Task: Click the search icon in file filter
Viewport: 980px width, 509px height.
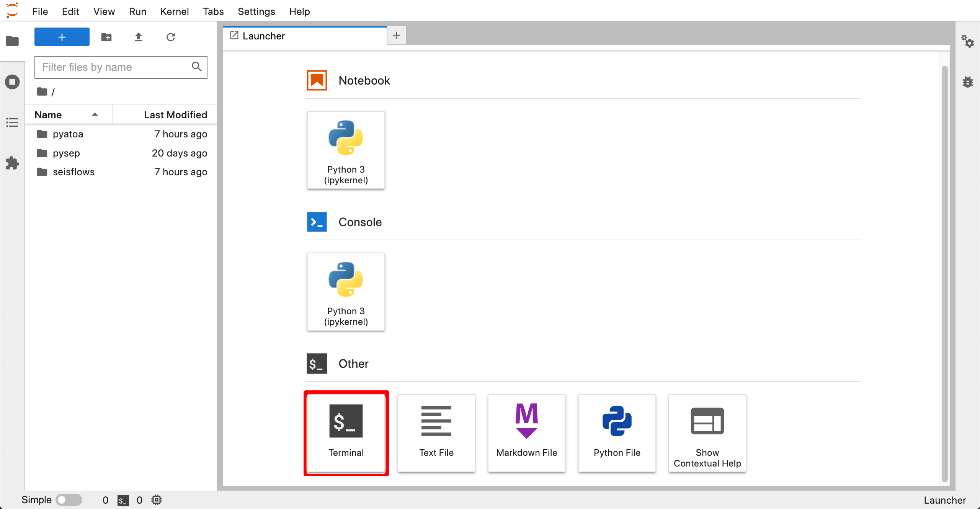Action: click(x=196, y=67)
